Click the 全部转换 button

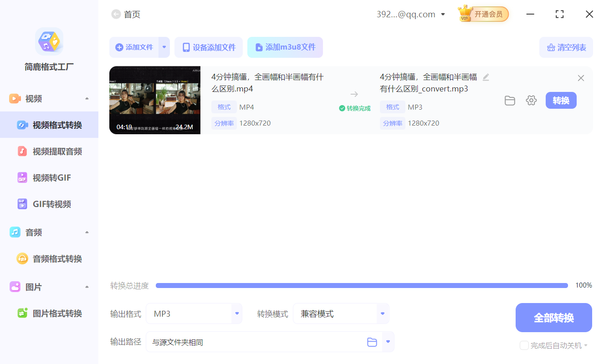pos(553,317)
